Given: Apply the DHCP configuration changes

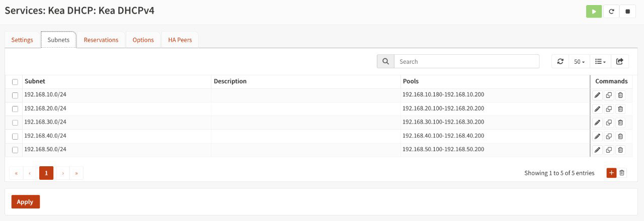Looking at the screenshot, I should point(25,202).
